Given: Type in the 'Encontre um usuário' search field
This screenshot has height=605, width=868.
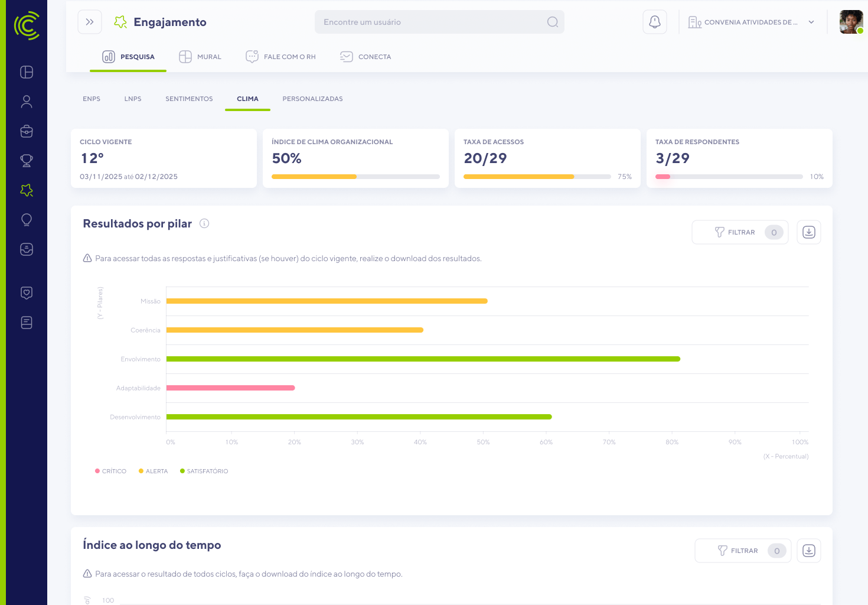Looking at the screenshot, I should pyautogui.click(x=431, y=22).
